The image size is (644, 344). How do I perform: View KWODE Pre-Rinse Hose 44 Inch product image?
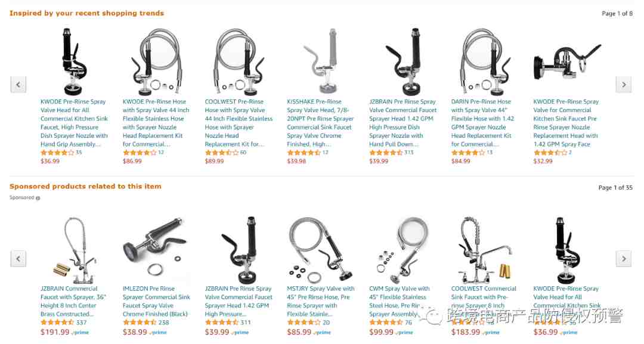(156, 61)
